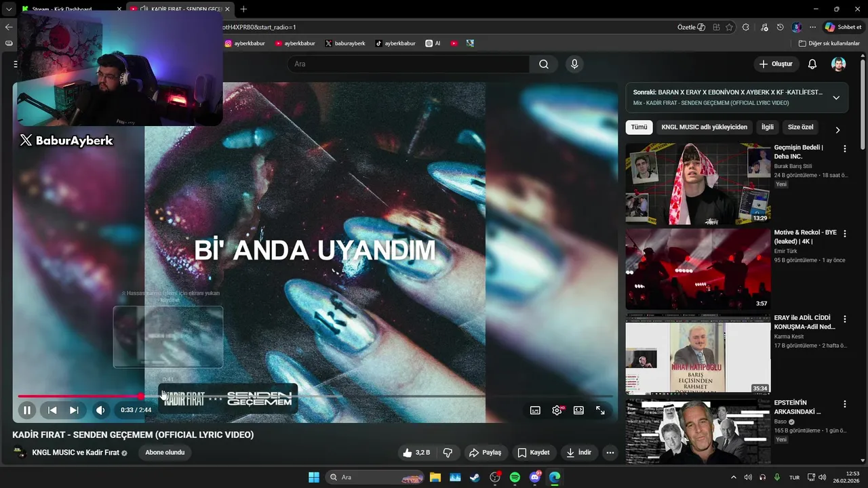This screenshot has height=488, width=868.
Task: Open browser history clock icon
Action: (781, 27)
